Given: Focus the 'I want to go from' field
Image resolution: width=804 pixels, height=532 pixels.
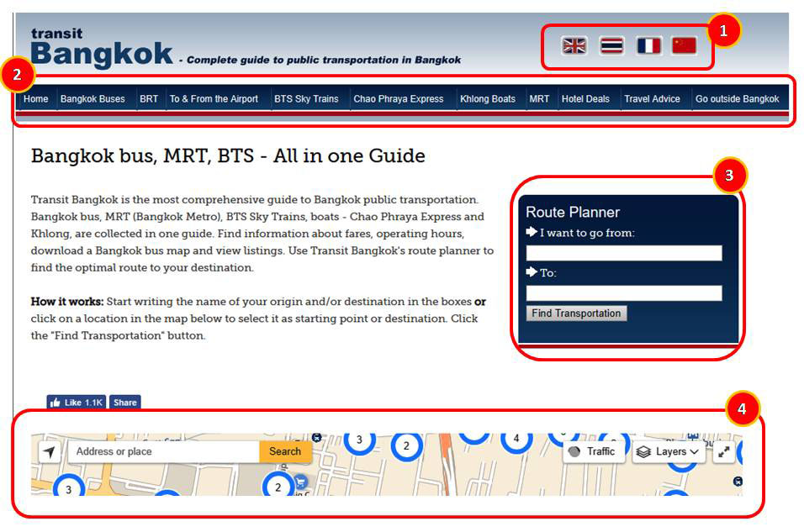Looking at the screenshot, I should (x=624, y=253).
